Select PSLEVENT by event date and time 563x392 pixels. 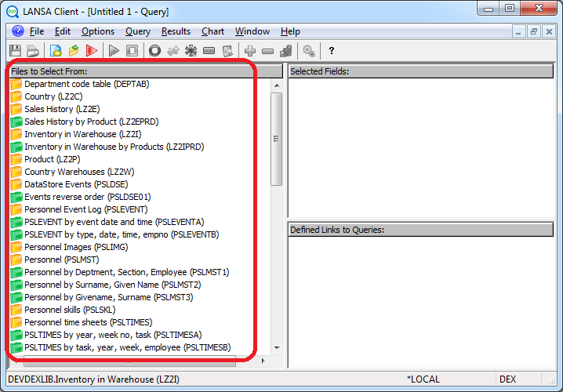(114, 222)
